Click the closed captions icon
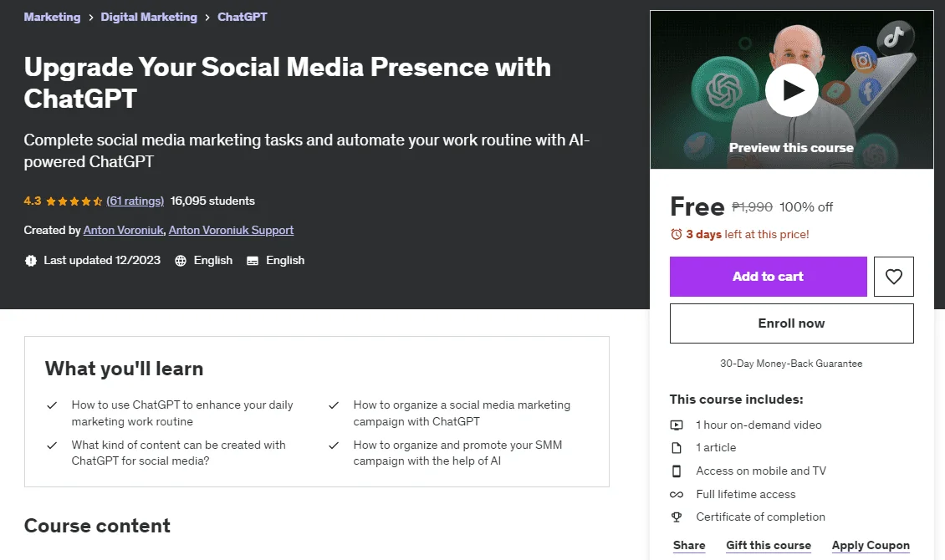Image resolution: width=945 pixels, height=560 pixels. coord(253,261)
